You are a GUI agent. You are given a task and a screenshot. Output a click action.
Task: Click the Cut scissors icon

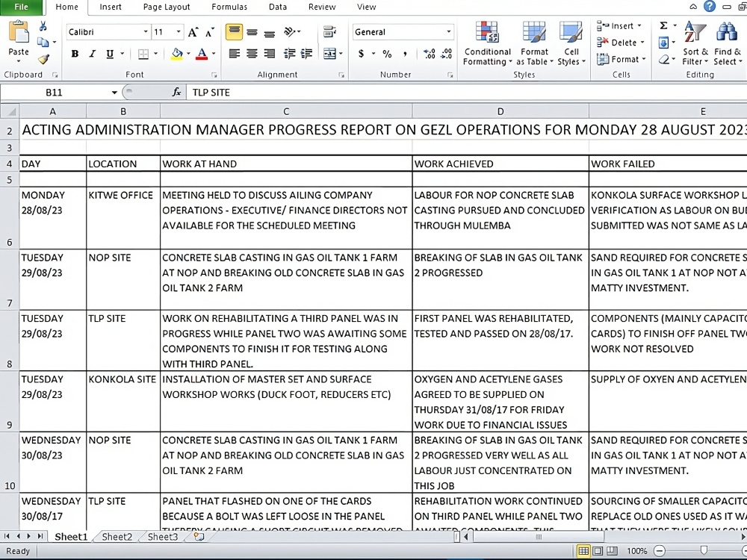tap(43, 26)
